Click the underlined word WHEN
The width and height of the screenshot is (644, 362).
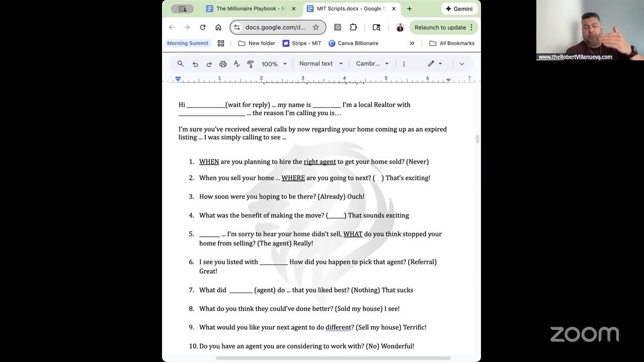click(209, 161)
